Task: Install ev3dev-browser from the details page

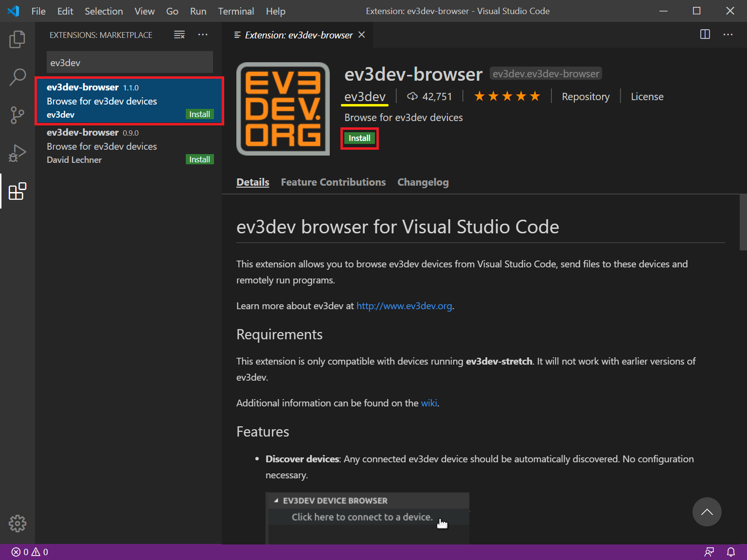Action: click(359, 138)
